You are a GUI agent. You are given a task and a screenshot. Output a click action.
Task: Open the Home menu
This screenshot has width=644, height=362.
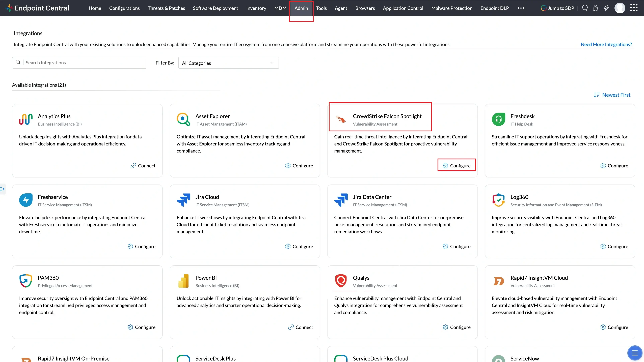pyautogui.click(x=95, y=8)
